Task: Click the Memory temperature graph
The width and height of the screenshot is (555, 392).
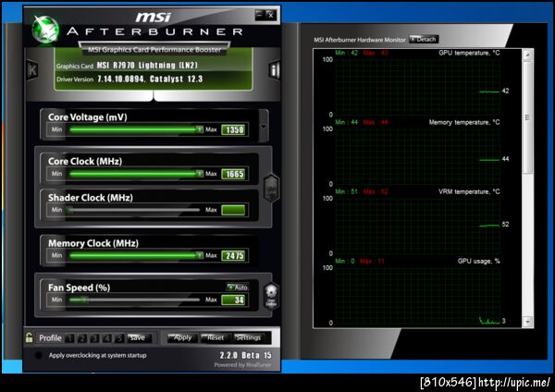Action: 418,156
